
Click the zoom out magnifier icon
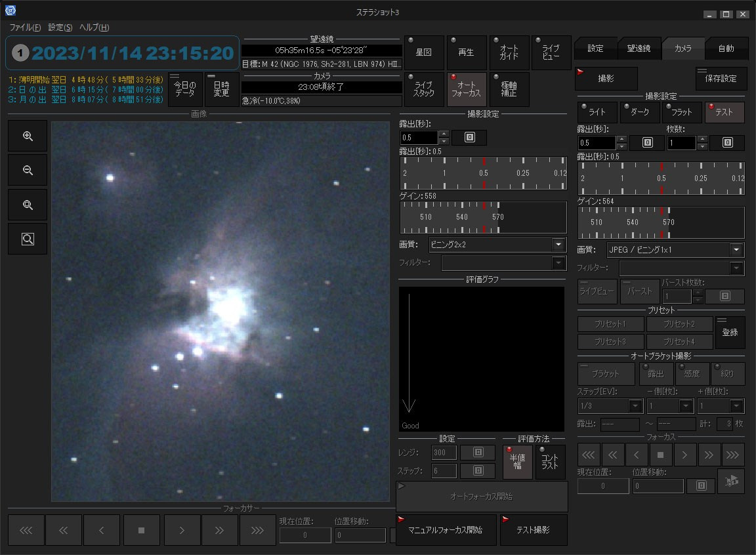28,171
